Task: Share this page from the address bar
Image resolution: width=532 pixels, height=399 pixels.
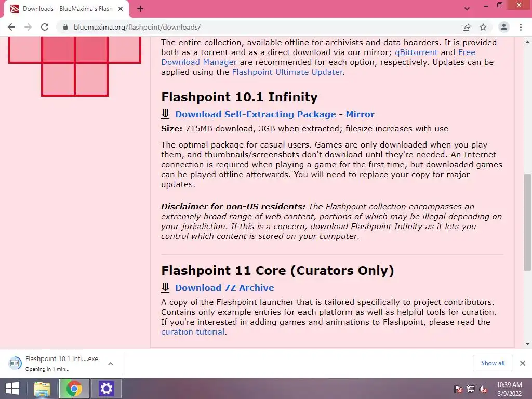Action: click(x=467, y=27)
